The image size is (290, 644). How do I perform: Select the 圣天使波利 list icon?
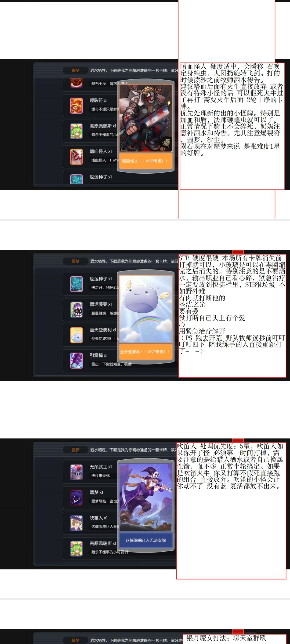coord(77,335)
